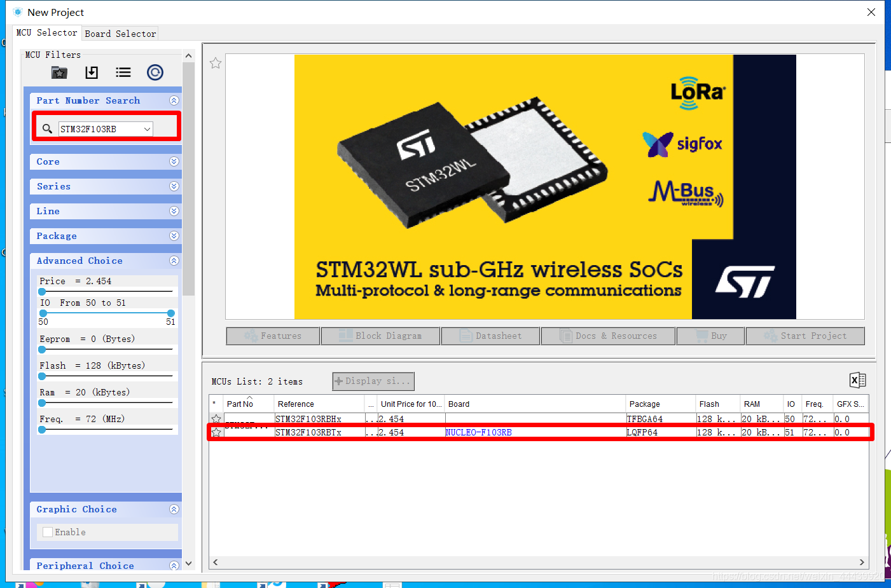Star the STM32F103RBHx row as favorite

[216, 419]
